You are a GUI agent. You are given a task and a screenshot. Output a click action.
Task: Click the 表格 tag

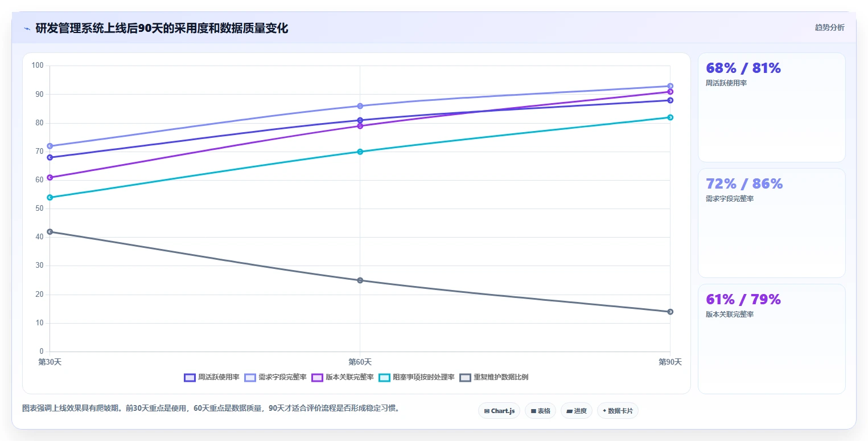tap(540, 411)
